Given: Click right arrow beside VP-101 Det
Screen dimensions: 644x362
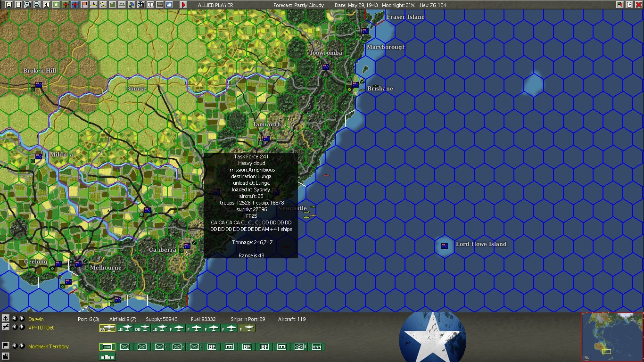Looking at the screenshot, I should [x=22, y=327].
